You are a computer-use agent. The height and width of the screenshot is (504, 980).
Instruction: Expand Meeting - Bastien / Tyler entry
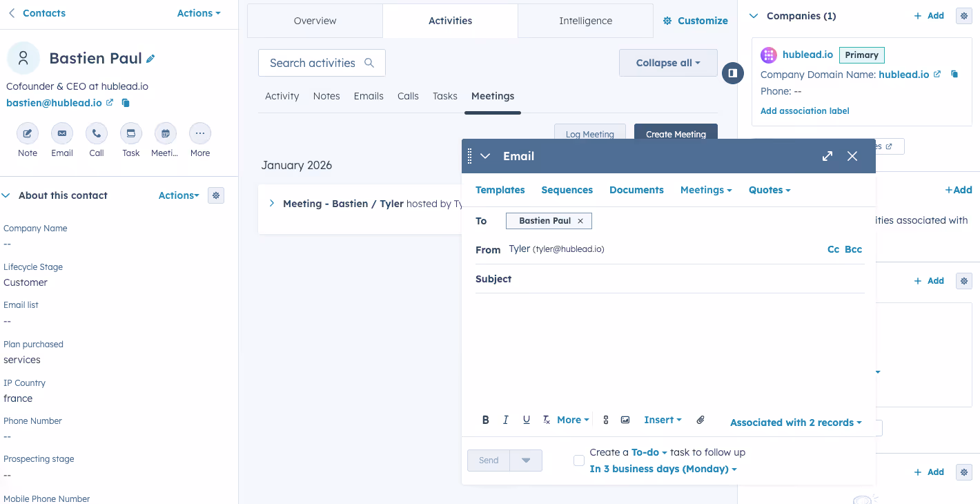point(271,203)
